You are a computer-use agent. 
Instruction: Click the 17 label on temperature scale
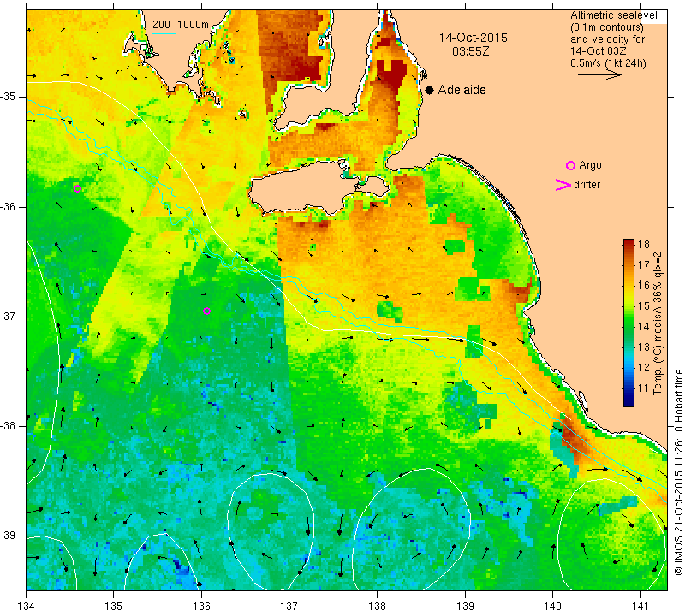tap(644, 265)
